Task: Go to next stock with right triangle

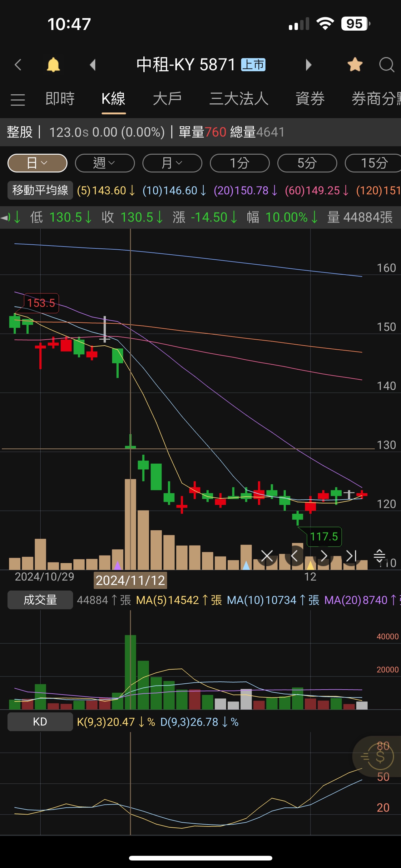Action: (309, 65)
